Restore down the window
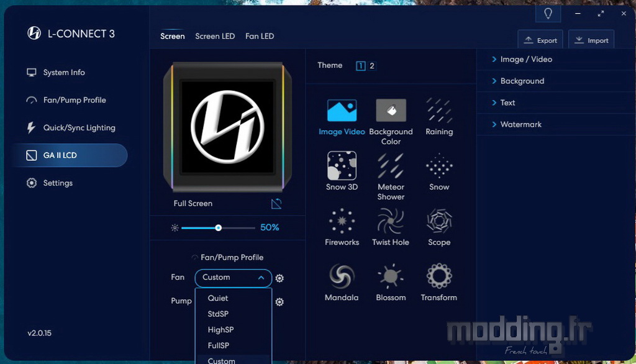Screen dimensions: 636x364 pyautogui.click(x=601, y=14)
